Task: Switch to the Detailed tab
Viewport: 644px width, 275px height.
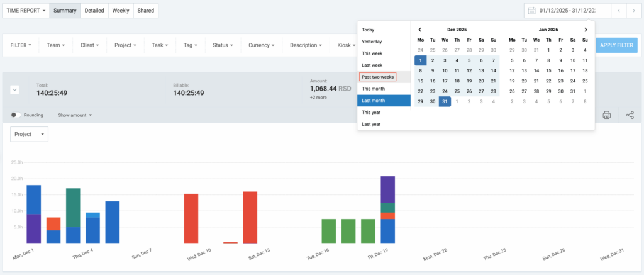Action: 94,11
